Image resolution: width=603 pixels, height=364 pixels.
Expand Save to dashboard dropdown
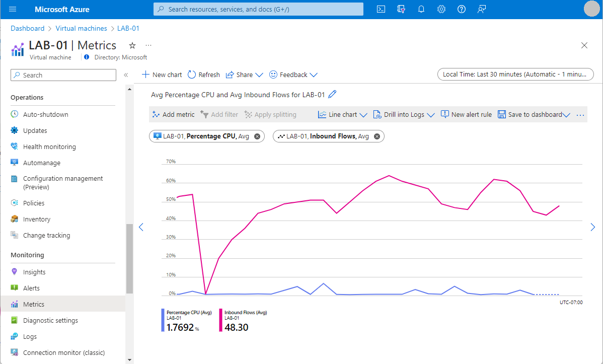pyautogui.click(x=534, y=115)
